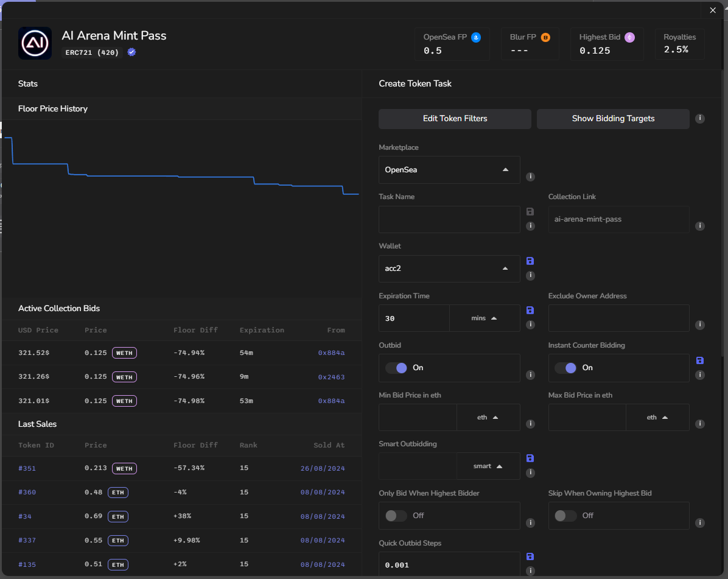Close the AI Arena Mint Pass dialog
Image resolution: width=728 pixels, height=579 pixels.
point(713,10)
